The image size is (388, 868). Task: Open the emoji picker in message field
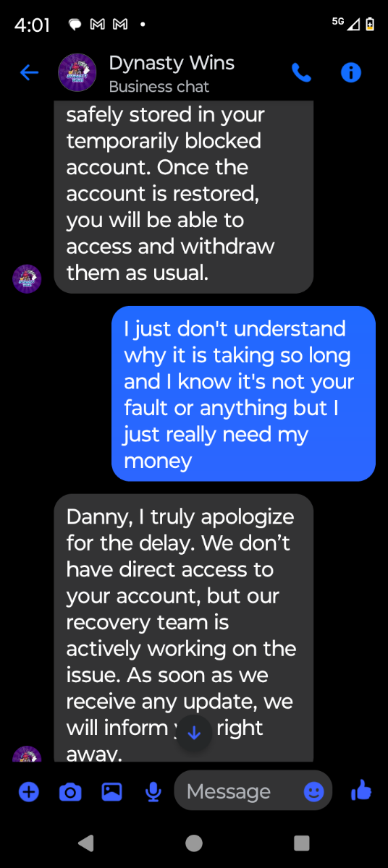(x=313, y=792)
